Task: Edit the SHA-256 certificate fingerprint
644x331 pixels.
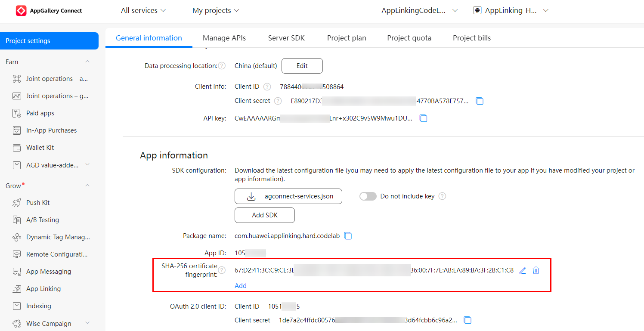Action: coord(523,270)
